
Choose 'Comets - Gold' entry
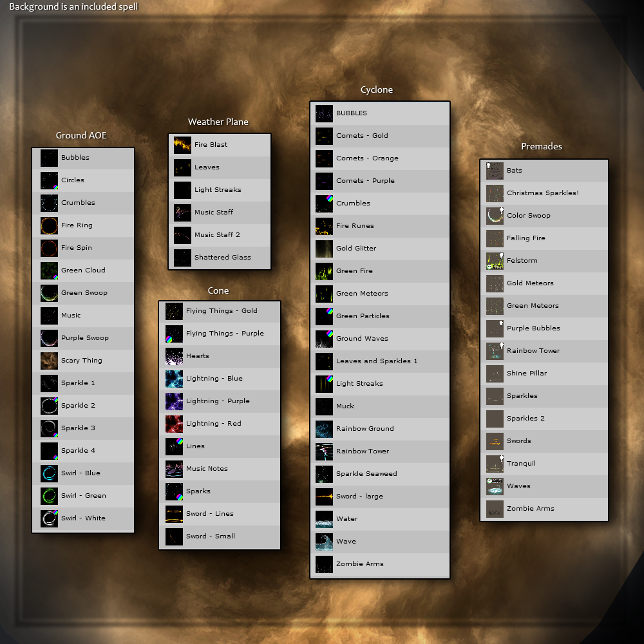[x=380, y=136]
